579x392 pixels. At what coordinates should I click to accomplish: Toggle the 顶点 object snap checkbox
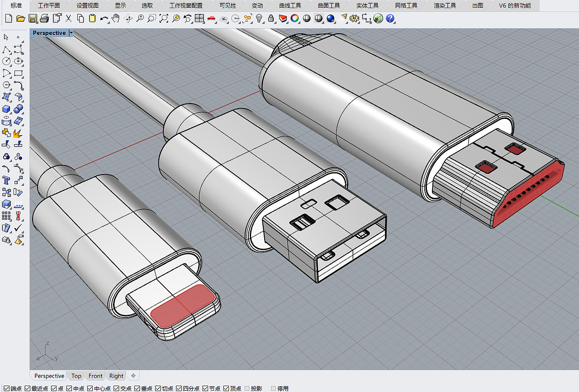[226, 388]
